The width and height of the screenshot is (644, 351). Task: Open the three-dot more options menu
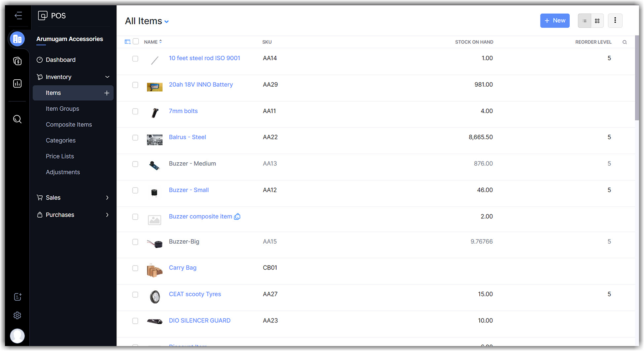[615, 21]
